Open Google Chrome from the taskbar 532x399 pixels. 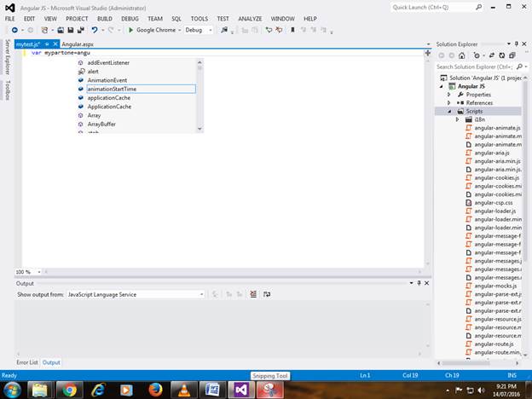click(x=69, y=390)
